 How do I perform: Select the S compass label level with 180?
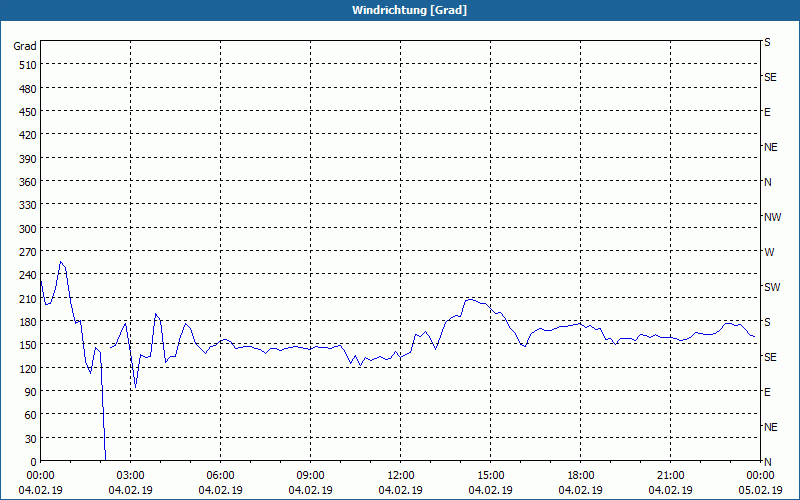(767, 322)
